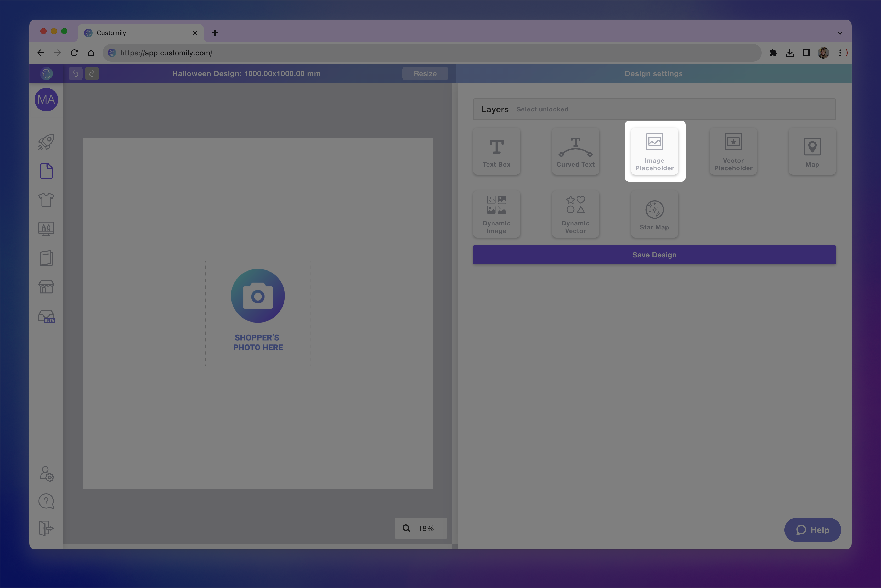Add a Star Map layer
Viewport: 881px width, 588px height.
click(654, 214)
